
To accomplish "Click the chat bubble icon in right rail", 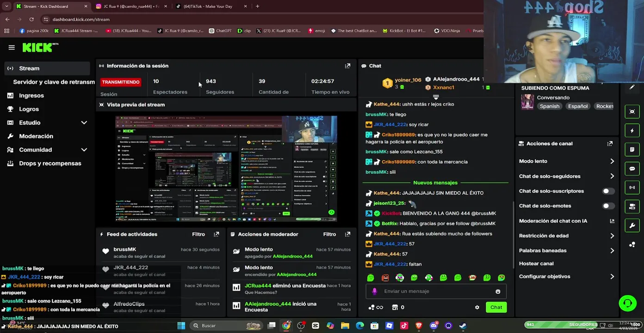I will click(632, 168).
